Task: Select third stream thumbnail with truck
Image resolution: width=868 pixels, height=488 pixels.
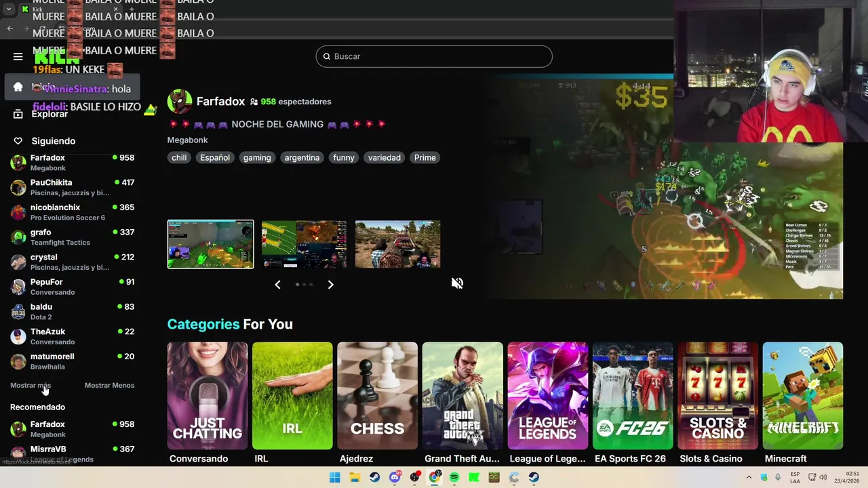Action: [398, 244]
